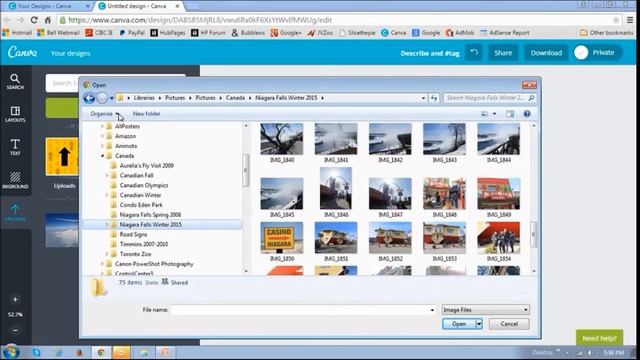Open the PayPal bookmark
Image resolution: width=640 pixels, height=360 pixels.
click(132, 33)
